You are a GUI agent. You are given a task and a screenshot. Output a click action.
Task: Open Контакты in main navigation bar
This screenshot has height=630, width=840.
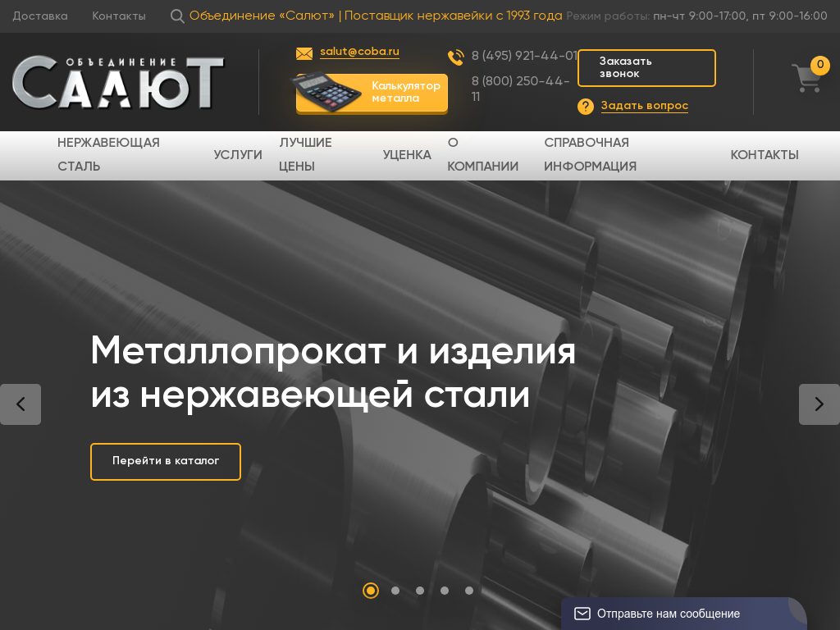765,155
